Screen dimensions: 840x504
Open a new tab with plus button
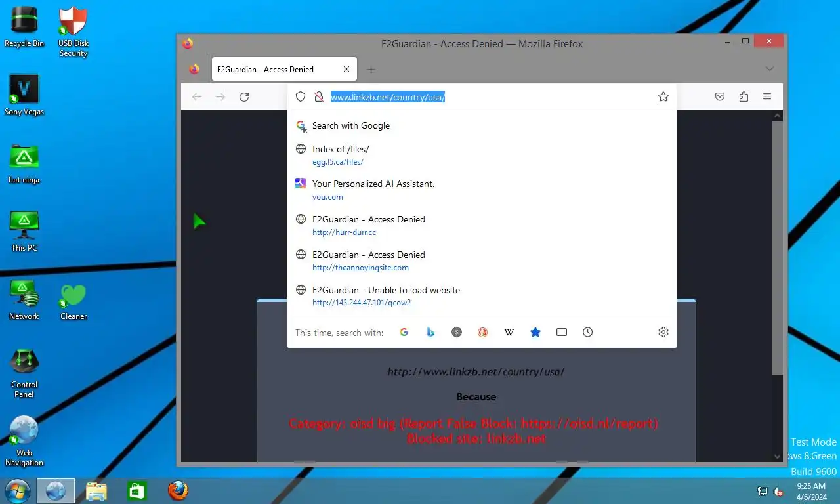[x=371, y=69]
